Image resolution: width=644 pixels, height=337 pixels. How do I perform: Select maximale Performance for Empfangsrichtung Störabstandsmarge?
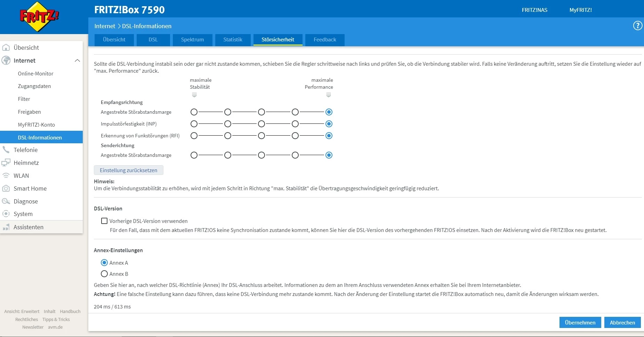click(x=329, y=112)
